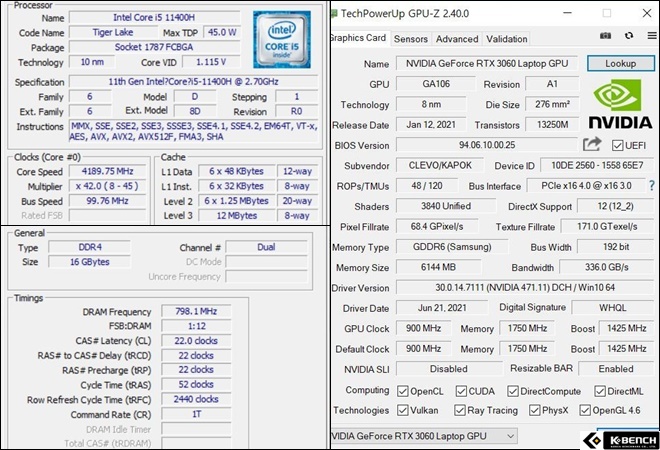
Task: Open the GPU-Z hamburger menu
Action: pyautogui.click(x=652, y=36)
